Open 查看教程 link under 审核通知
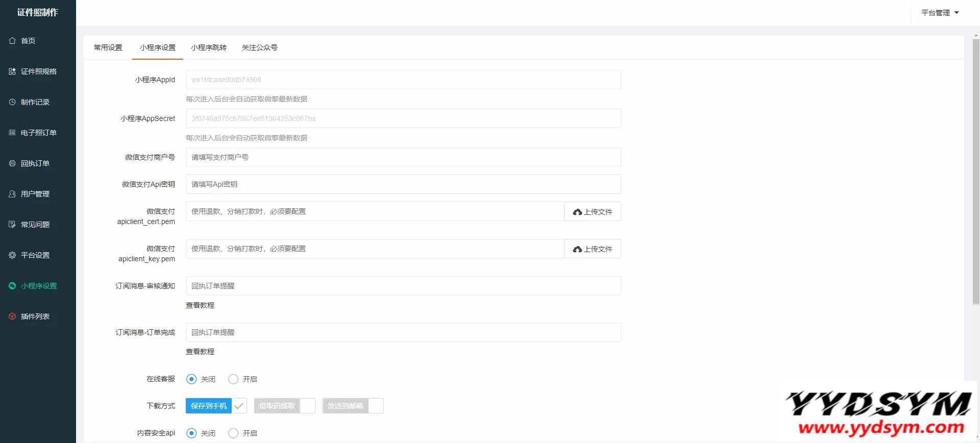 tap(200, 305)
